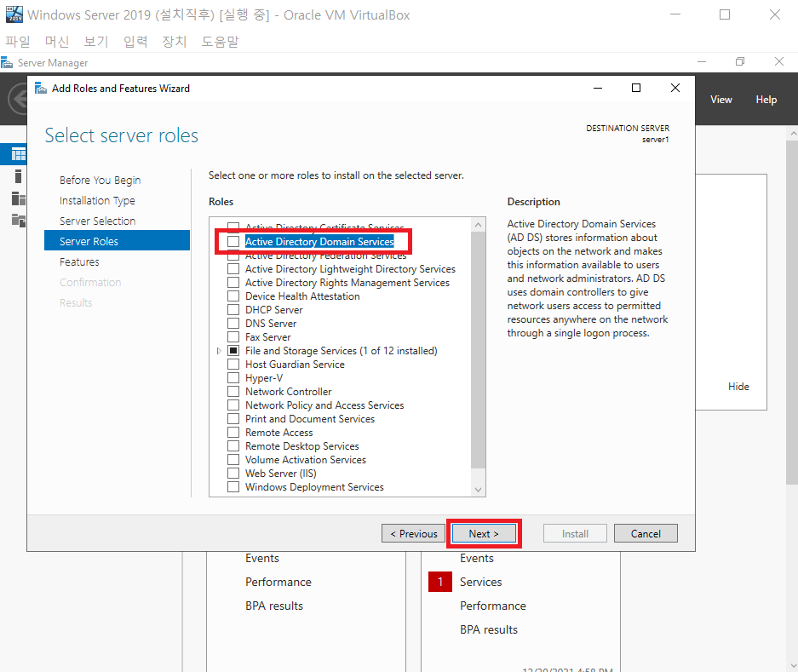Image resolution: width=798 pixels, height=672 pixels.
Task: Restore down the Server Manager window
Action: [x=740, y=61]
